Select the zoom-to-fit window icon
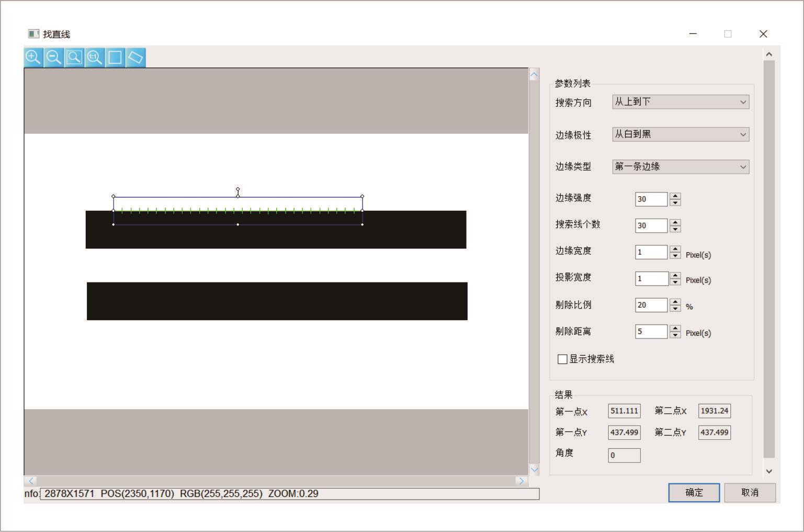The width and height of the screenshot is (804, 532). tap(74, 57)
